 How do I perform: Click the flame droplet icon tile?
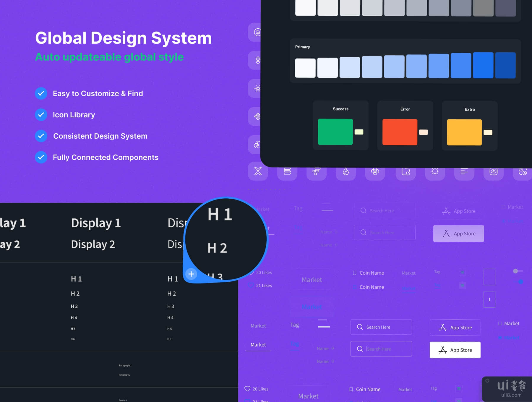(346, 171)
